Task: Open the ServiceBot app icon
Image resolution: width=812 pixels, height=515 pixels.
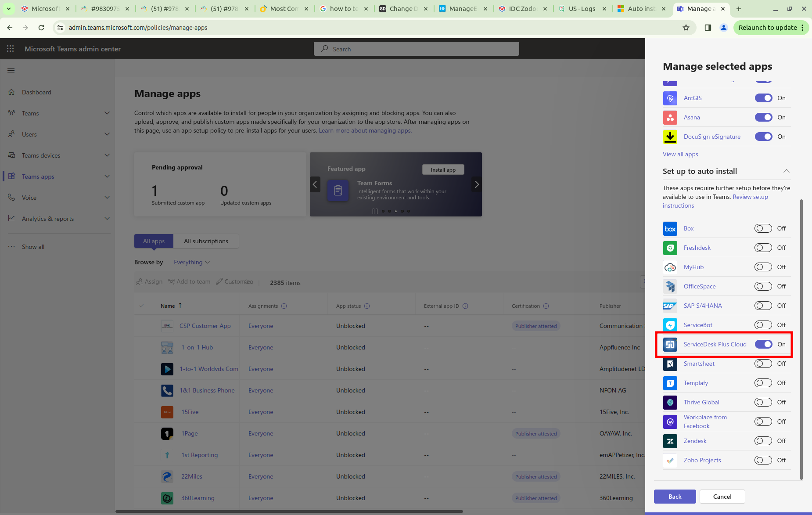Action: [x=670, y=325]
